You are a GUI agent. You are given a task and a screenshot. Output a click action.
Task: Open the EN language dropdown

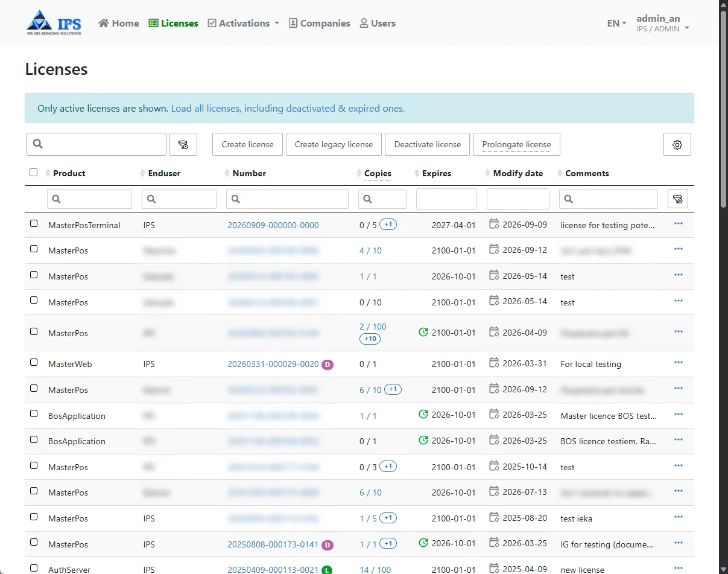point(616,24)
